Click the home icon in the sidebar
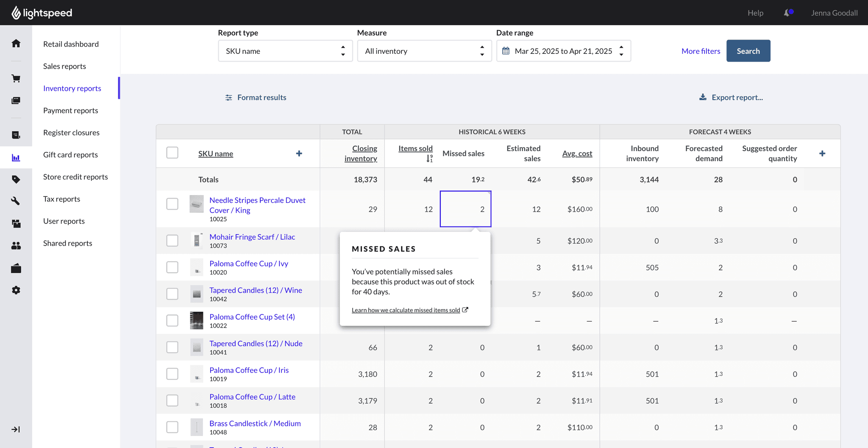Viewport: 868px width, 448px height. click(16, 43)
